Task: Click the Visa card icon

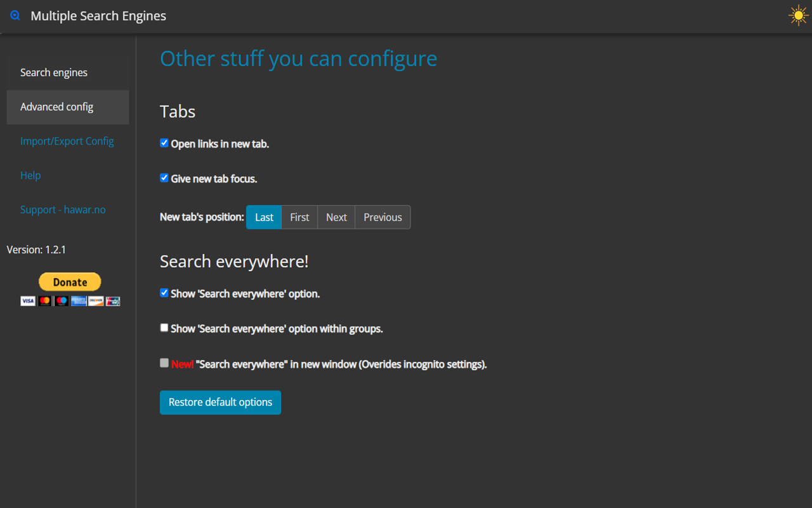Action: [28, 301]
